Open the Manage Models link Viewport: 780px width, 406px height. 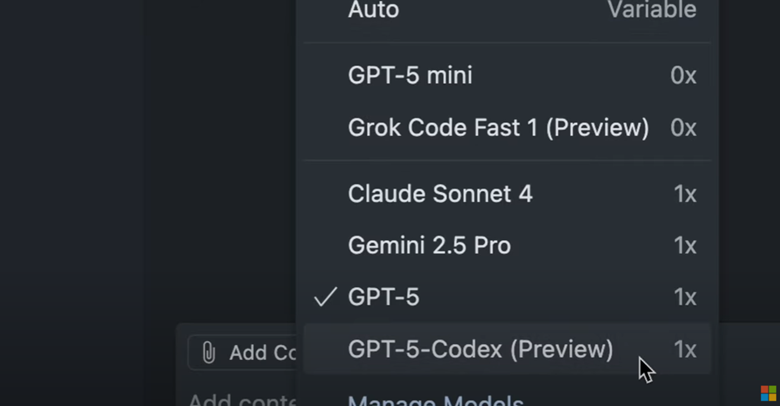(x=435, y=400)
